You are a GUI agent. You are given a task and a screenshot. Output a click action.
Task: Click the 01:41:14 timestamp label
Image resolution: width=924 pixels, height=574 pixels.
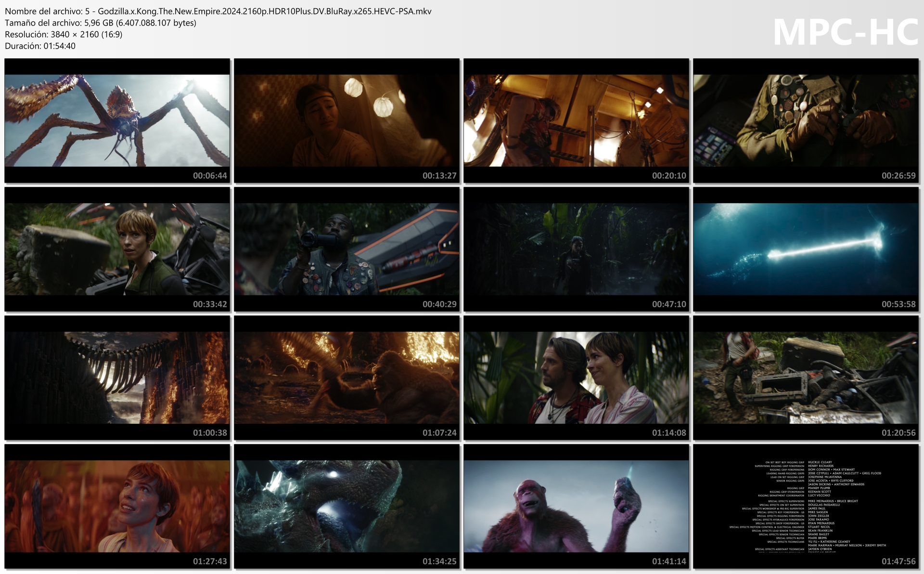pyautogui.click(x=669, y=561)
